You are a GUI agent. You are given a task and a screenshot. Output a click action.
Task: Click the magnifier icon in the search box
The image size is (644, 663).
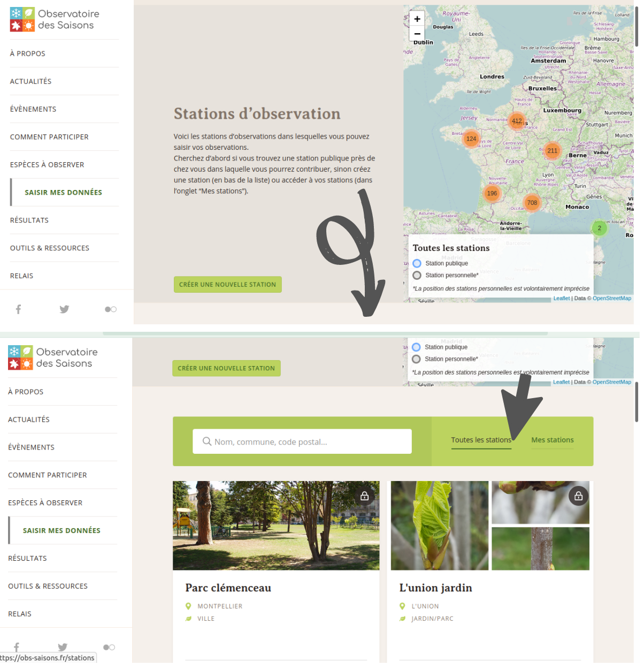point(207,441)
